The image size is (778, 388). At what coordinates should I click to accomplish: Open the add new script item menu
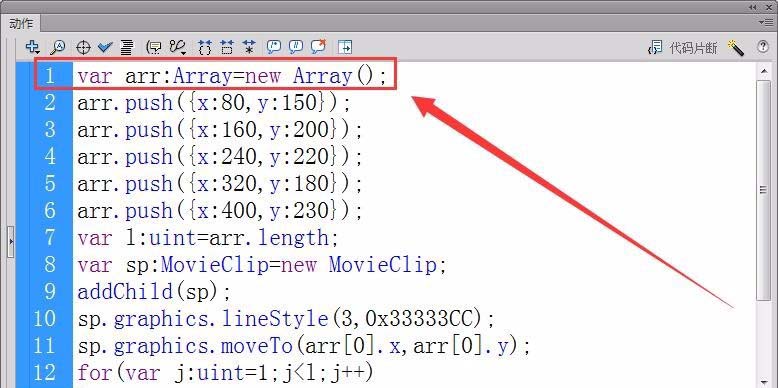click(32, 47)
